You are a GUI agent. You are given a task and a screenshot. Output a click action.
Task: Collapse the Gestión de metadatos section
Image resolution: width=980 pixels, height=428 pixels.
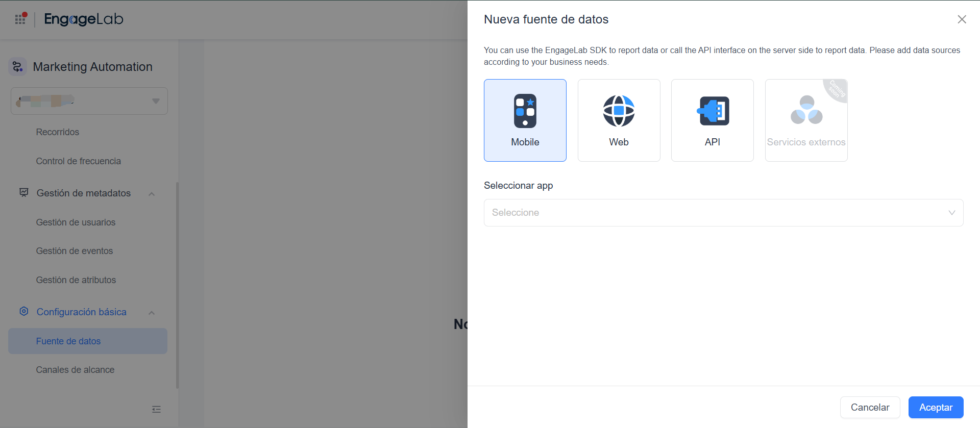pyautogui.click(x=152, y=194)
